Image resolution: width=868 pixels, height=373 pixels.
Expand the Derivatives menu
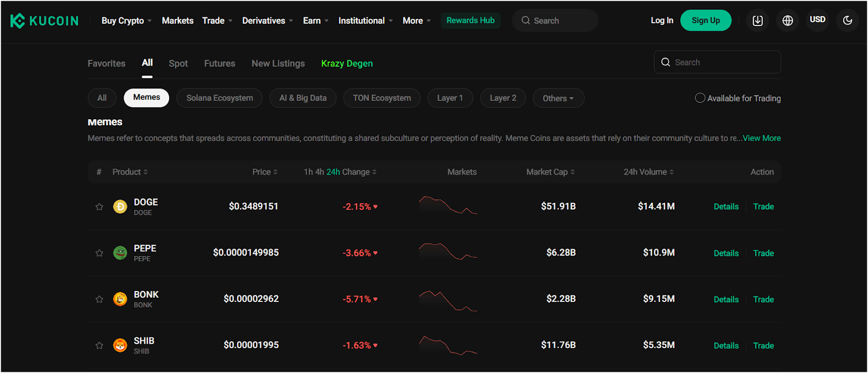tap(267, 21)
